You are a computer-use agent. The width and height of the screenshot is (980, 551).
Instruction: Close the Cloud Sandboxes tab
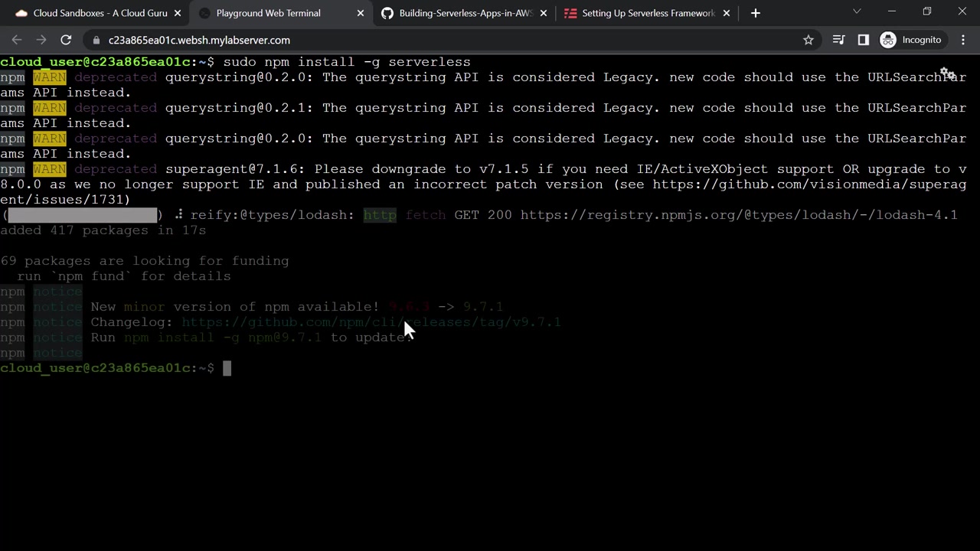[x=176, y=13]
